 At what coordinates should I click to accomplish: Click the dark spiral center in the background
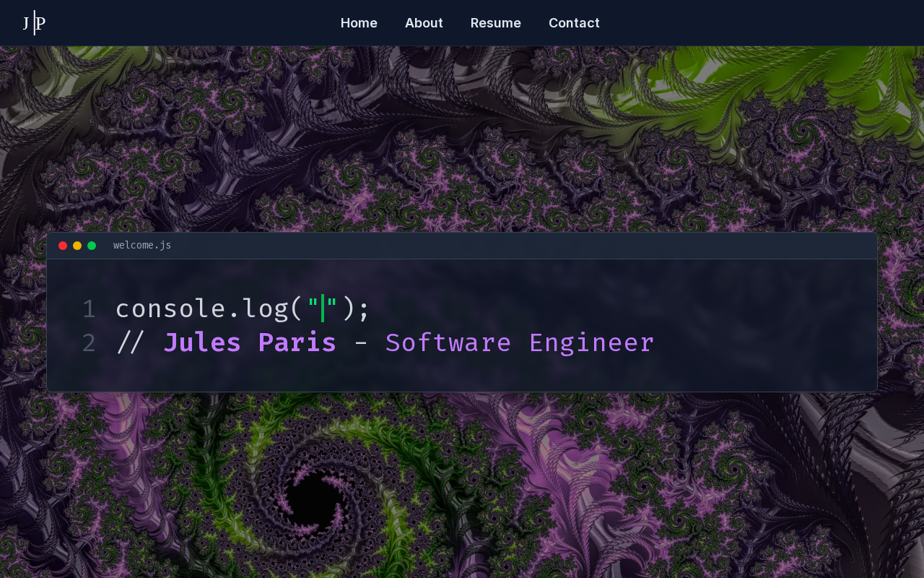pos(314,499)
